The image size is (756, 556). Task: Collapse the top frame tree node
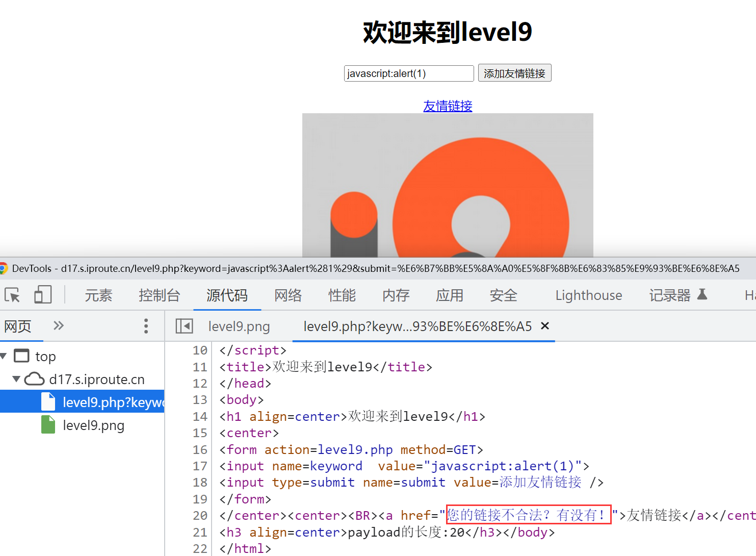tap(4, 356)
